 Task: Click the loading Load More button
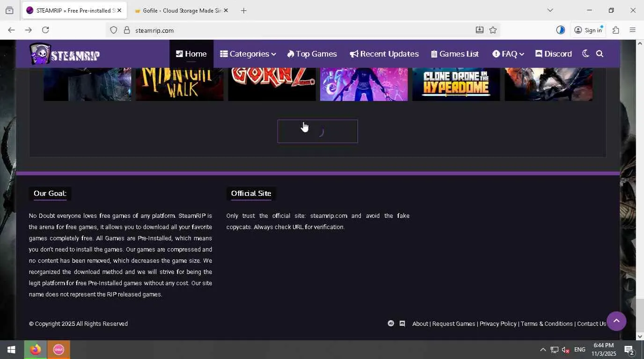[x=318, y=131]
